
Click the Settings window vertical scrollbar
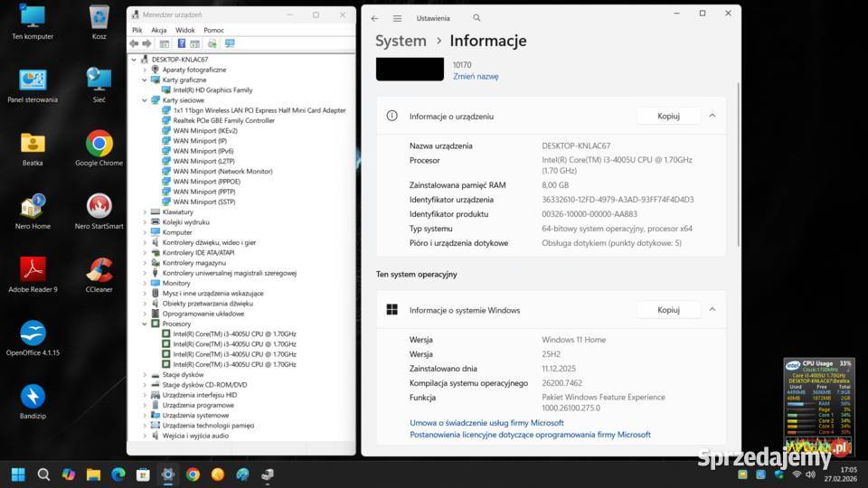(739, 164)
